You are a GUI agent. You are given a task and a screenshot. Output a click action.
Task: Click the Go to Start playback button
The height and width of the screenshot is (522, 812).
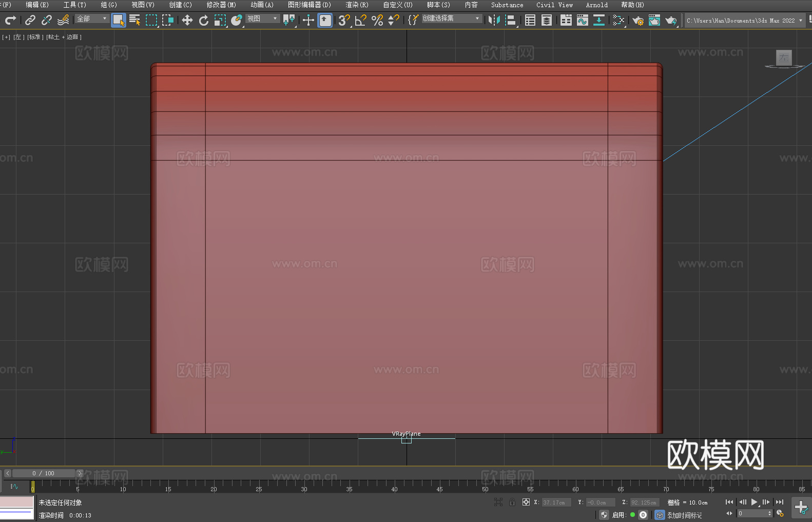[x=729, y=502]
